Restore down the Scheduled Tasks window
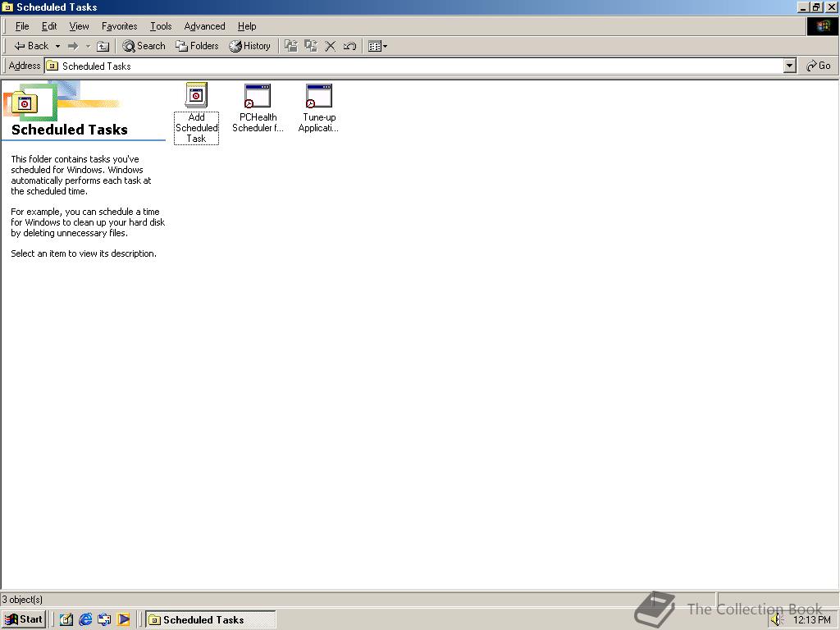840x630 pixels. click(816, 7)
